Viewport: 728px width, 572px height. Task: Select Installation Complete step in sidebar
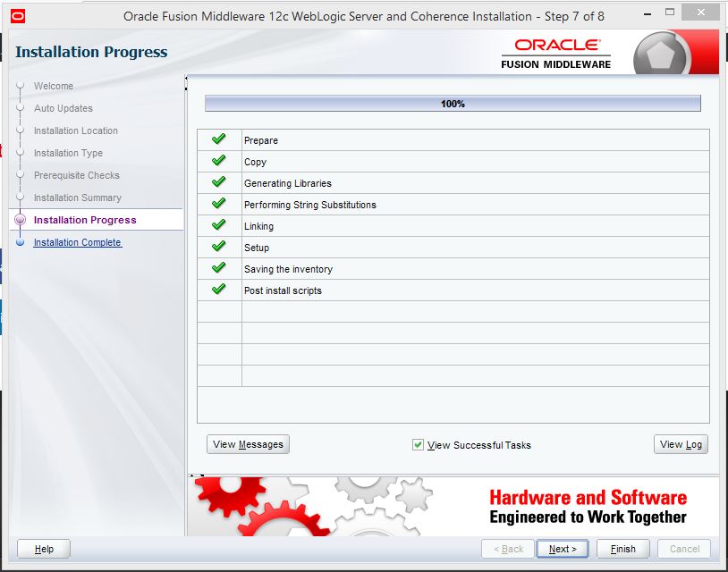click(77, 242)
